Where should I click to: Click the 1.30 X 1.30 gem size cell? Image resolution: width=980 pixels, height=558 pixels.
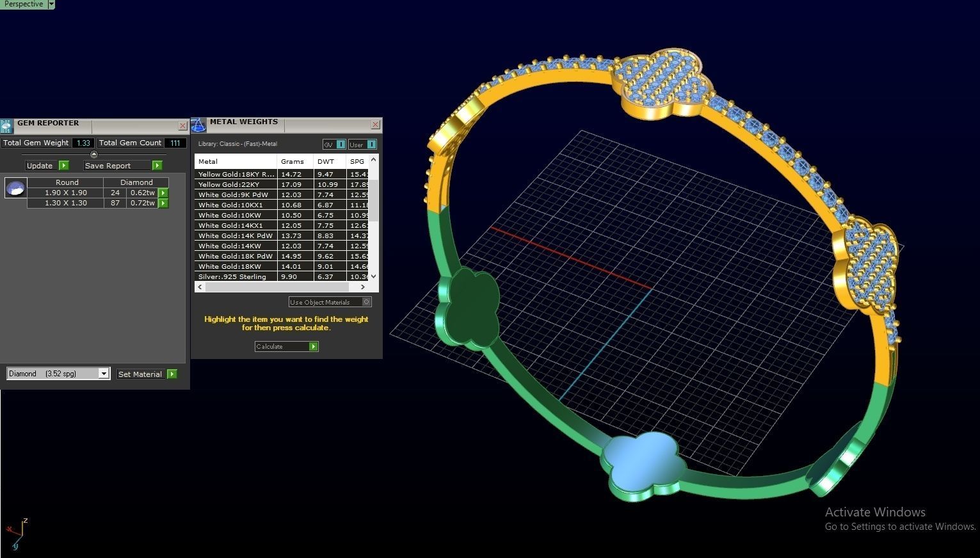point(65,203)
